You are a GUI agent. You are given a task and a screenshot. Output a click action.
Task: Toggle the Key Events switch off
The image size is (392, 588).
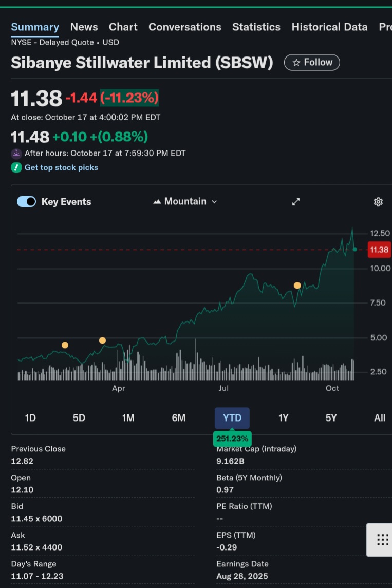26,202
